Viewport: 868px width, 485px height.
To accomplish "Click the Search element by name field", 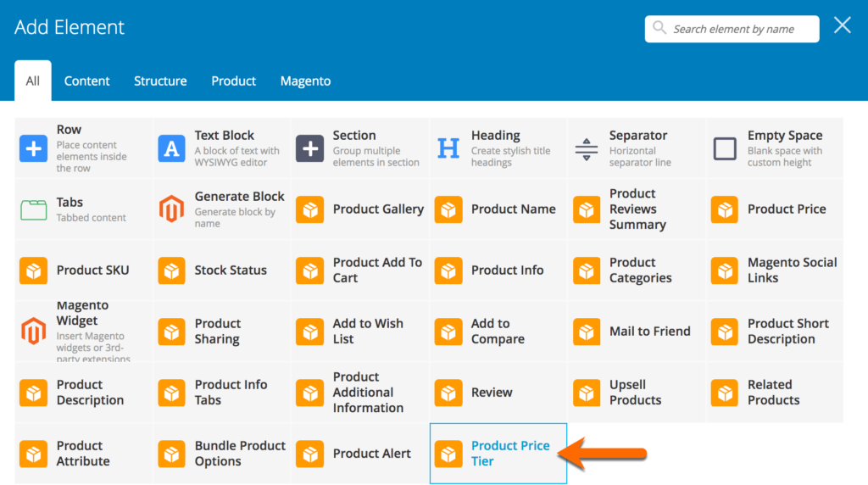I will tap(732, 29).
